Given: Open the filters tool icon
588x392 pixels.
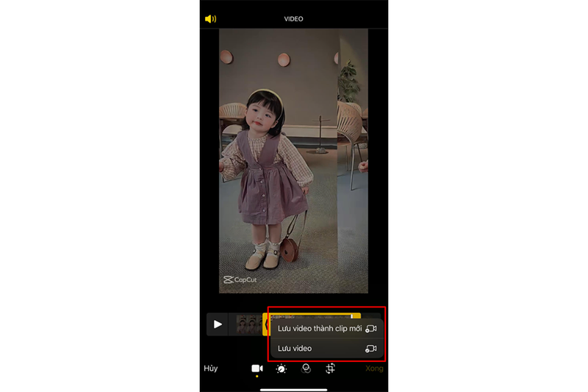Looking at the screenshot, I should click(x=306, y=368).
